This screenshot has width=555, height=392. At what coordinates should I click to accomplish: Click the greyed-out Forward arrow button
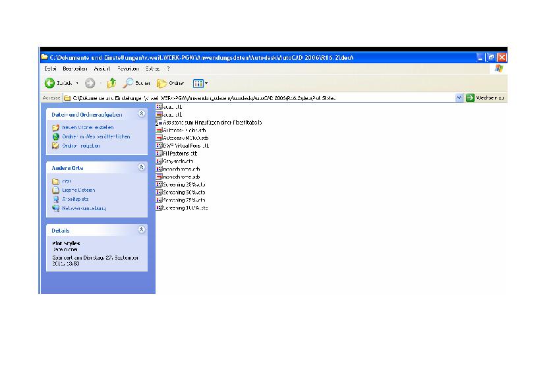tap(90, 83)
